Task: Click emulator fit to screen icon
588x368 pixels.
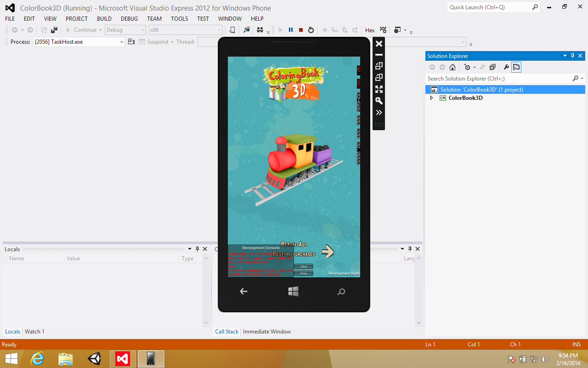Action: point(379,89)
